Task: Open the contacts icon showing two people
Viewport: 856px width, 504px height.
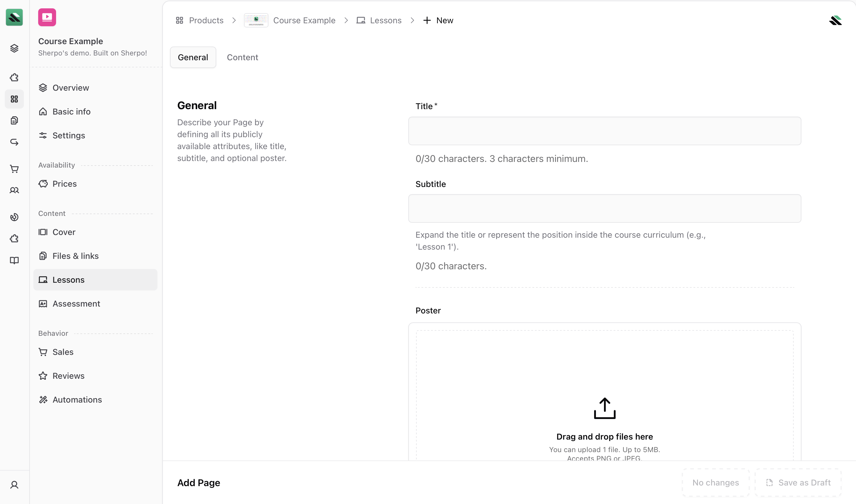Action: click(14, 190)
